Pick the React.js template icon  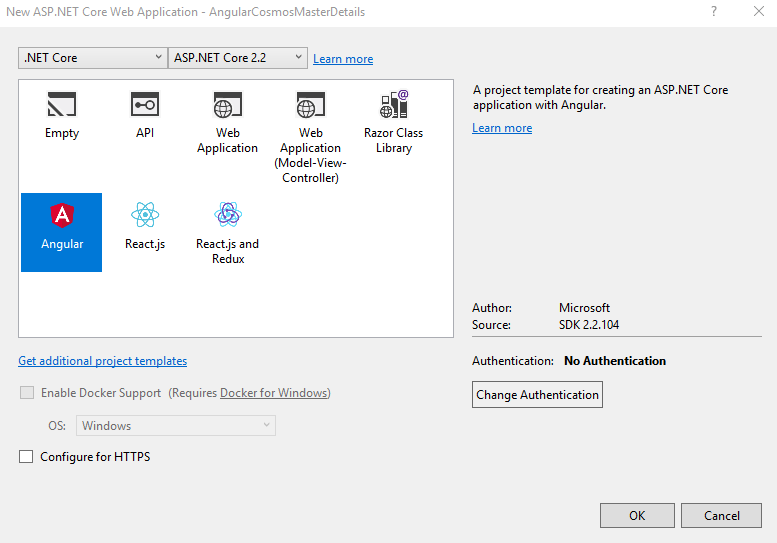pos(145,215)
